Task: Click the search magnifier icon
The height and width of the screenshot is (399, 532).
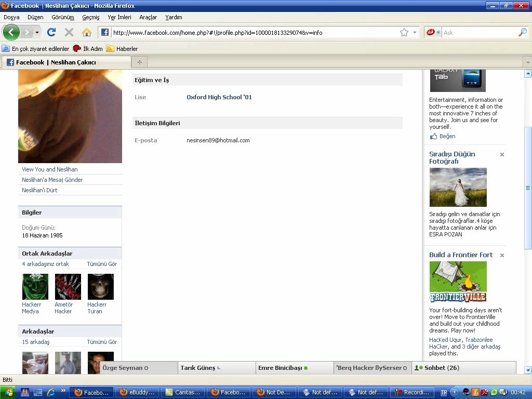Action: (523, 32)
